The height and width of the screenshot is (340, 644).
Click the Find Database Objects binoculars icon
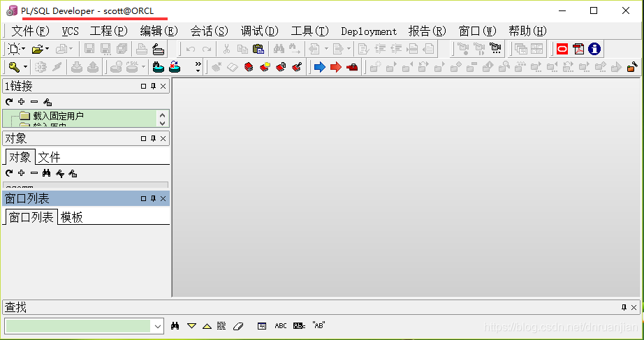pos(159,67)
